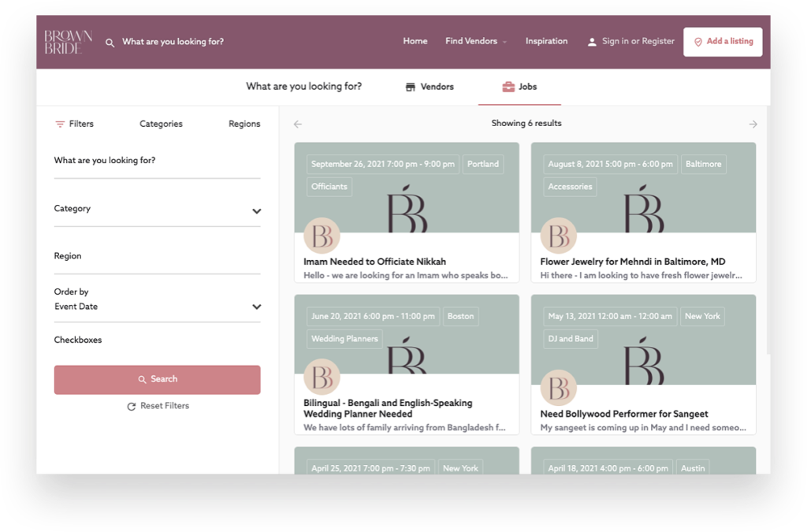Click BB avatar on Bollywood Performer listing
807x532 pixels.
(559, 388)
